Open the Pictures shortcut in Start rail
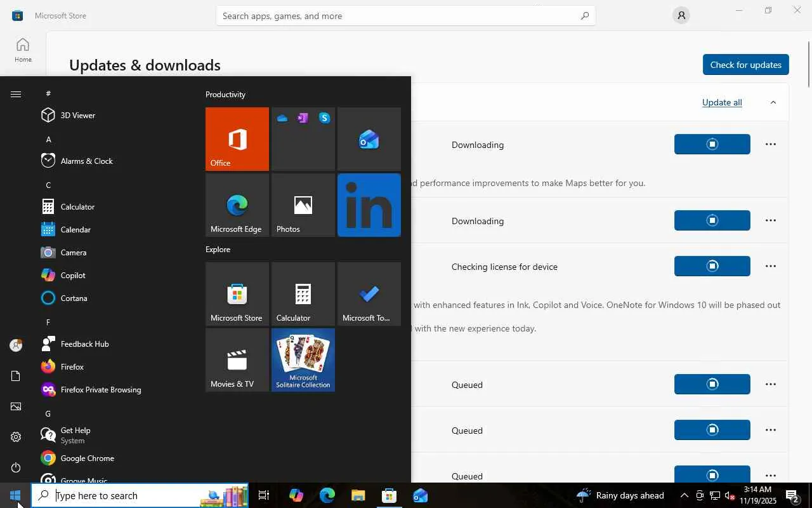 [16, 406]
